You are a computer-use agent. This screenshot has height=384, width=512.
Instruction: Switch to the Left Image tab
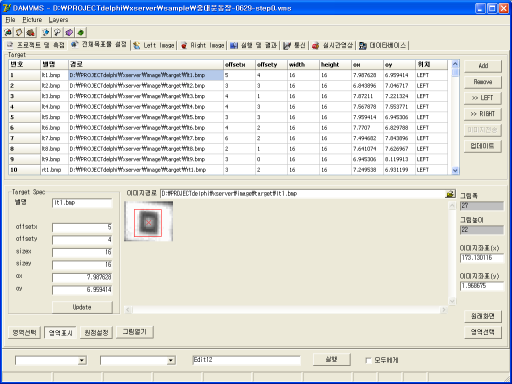(154, 45)
